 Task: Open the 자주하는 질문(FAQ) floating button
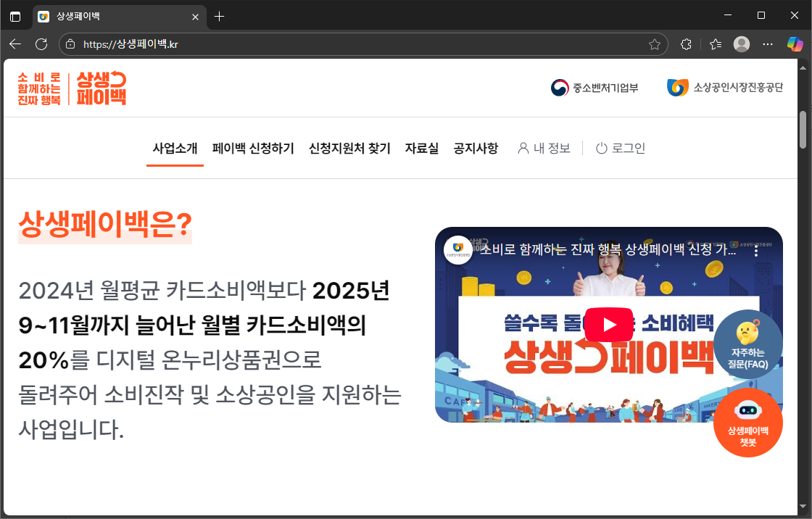pyautogui.click(x=747, y=344)
